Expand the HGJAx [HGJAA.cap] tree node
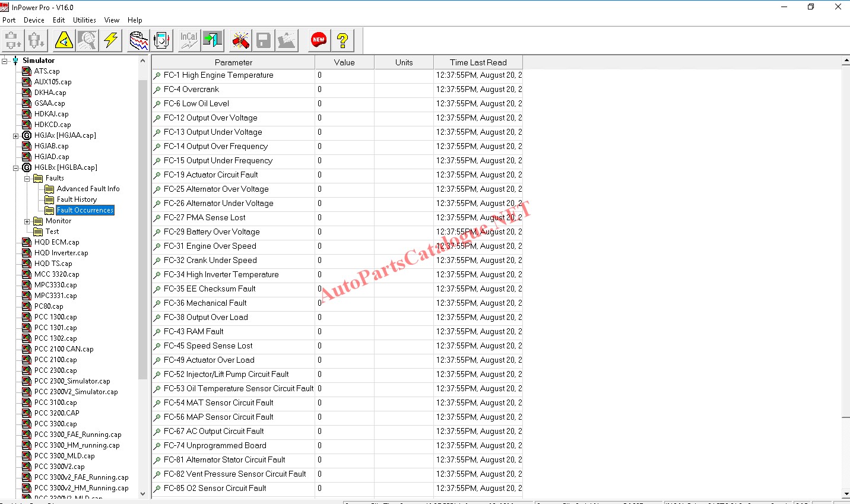 (x=15, y=135)
